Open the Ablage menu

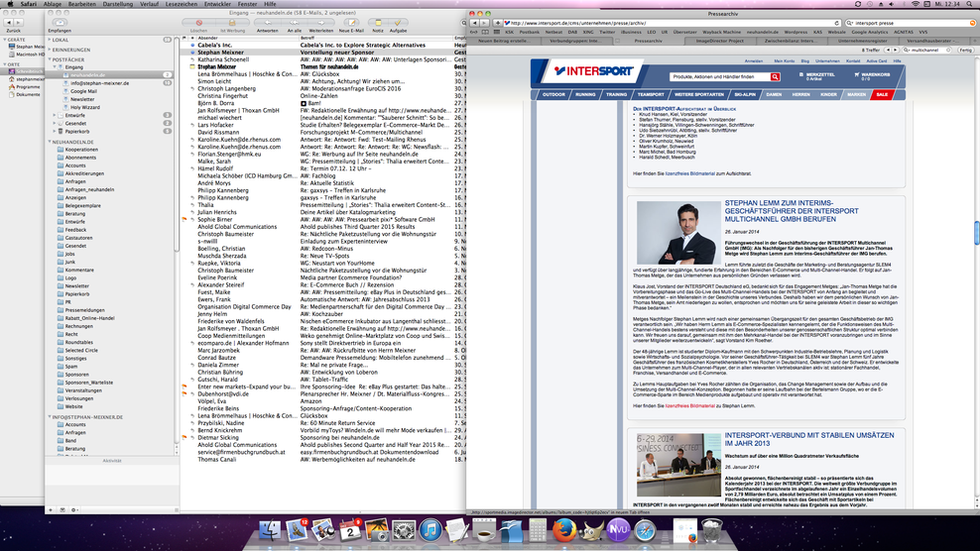[x=52, y=4]
